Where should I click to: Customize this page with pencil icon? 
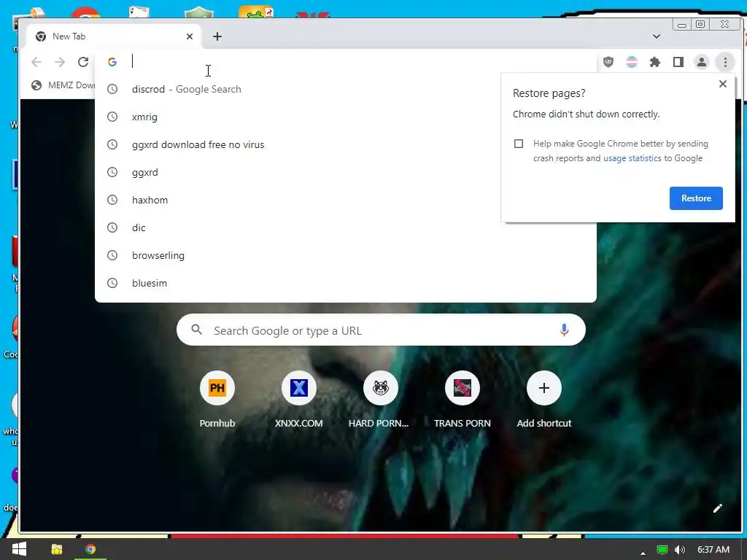point(718,508)
